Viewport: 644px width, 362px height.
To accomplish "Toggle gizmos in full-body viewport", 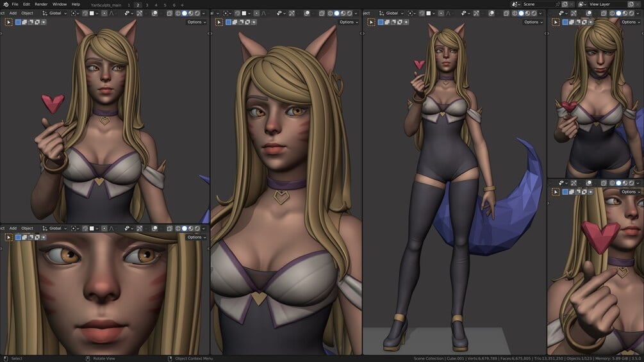I will point(476,13).
